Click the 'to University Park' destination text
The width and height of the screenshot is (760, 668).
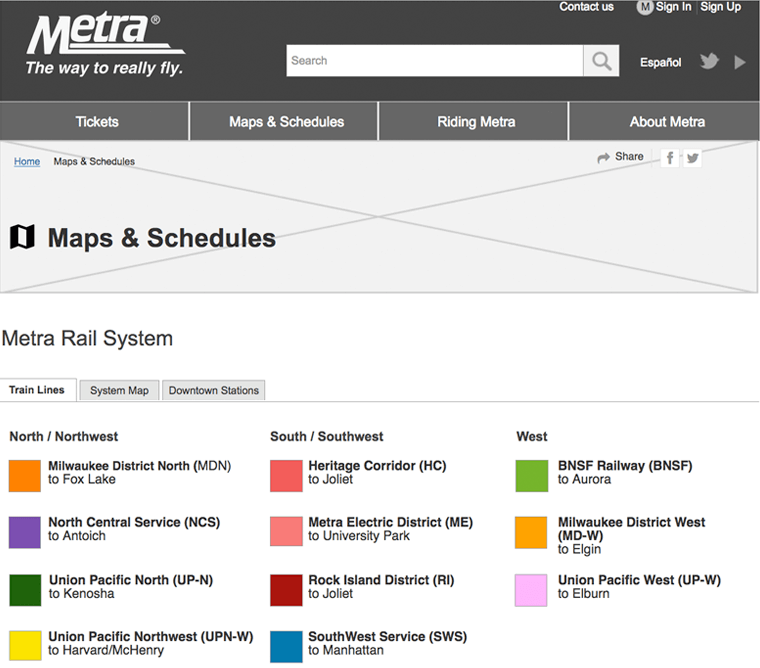[x=359, y=536]
